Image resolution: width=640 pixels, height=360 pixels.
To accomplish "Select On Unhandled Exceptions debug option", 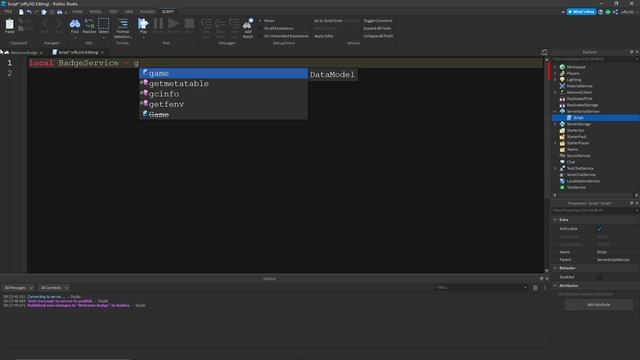I will pyautogui.click(x=284, y=36).
